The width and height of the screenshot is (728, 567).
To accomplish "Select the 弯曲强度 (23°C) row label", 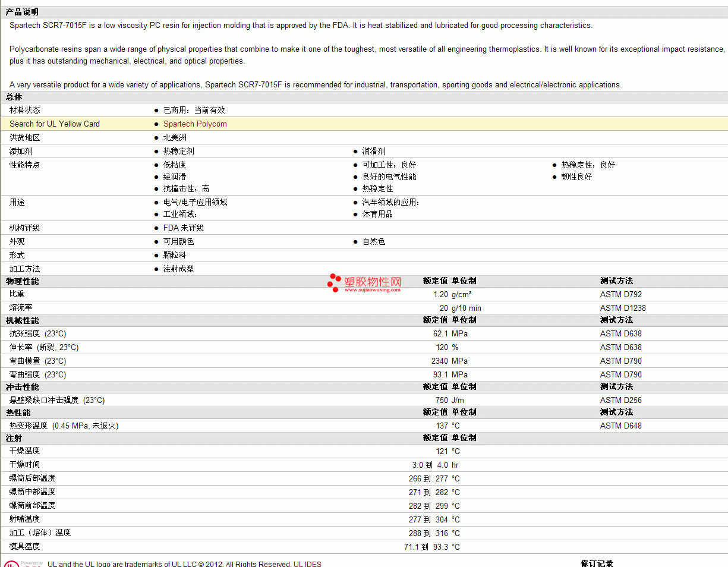I will pyautogui.click(x=38, y=374).
